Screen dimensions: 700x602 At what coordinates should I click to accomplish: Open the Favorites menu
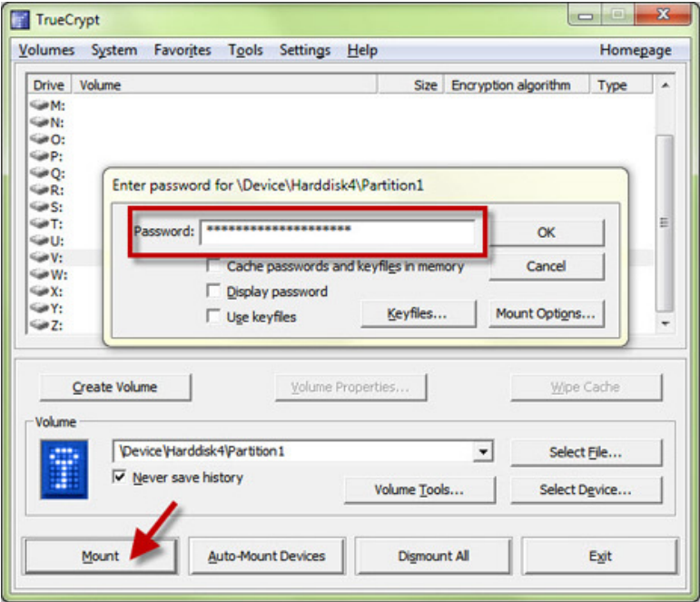[x=182, y=50]
